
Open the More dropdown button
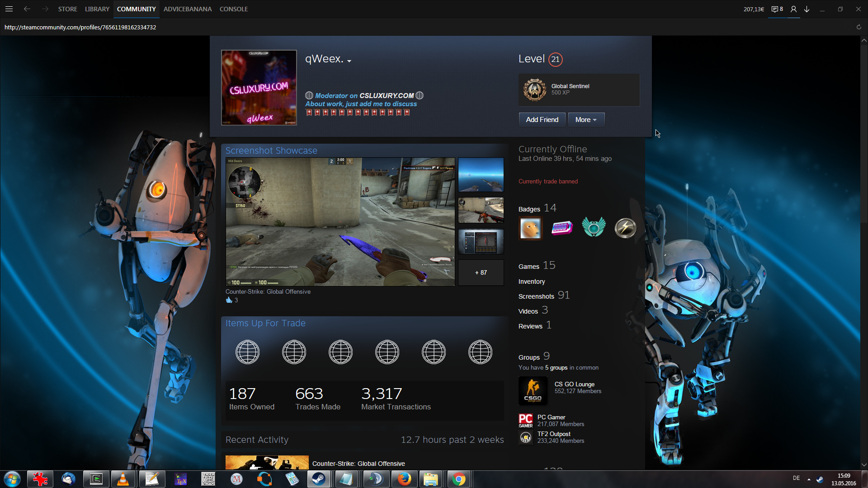point(586,120)
